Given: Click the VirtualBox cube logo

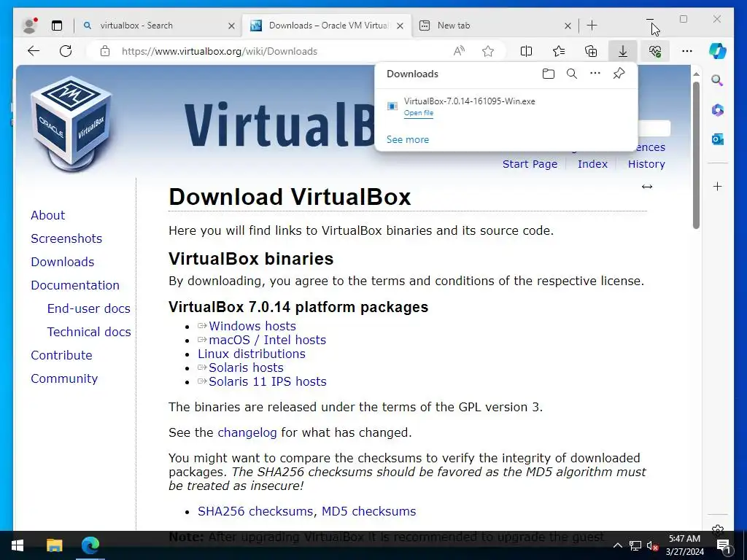Looking at the screenshot, I should tap(71, 124).
